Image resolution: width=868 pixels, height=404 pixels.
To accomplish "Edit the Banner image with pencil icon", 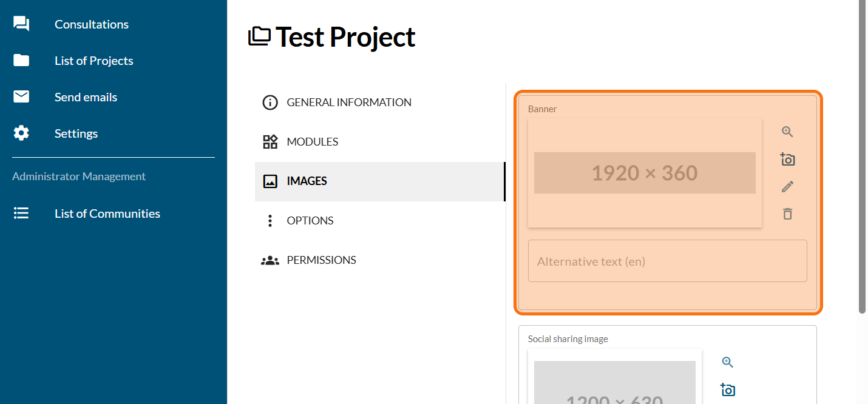I will click(x=787, y=187).
